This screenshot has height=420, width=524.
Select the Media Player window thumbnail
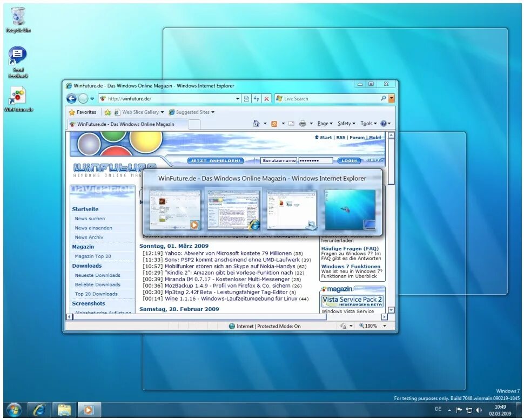point(175,210)
